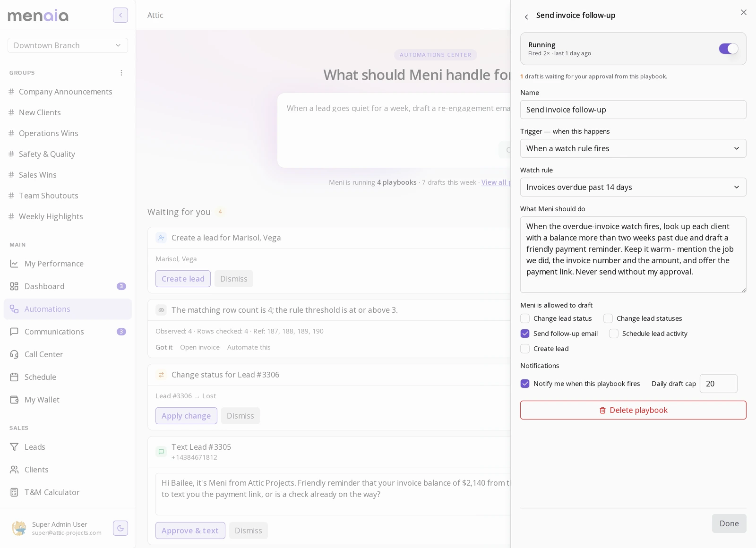756x548 pixels.
Task: Click the Super Admin User avatar
Action: point(19,528)
